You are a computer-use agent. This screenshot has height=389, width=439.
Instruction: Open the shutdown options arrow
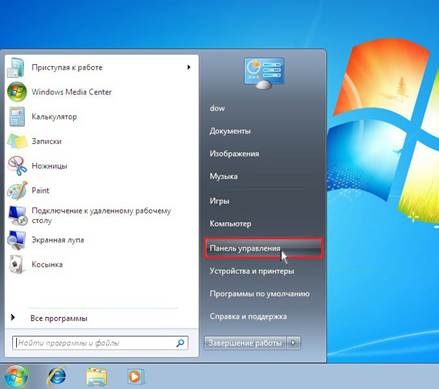[294, 343]
